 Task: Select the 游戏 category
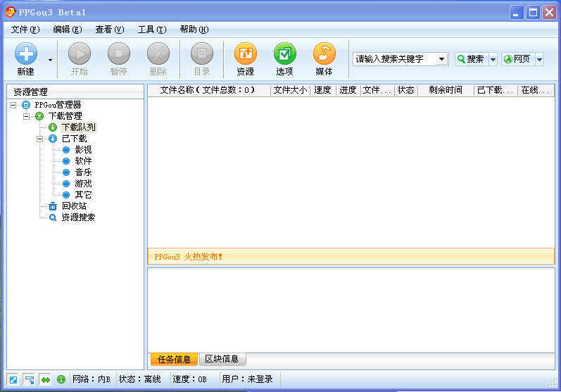(x=83, y=184)
